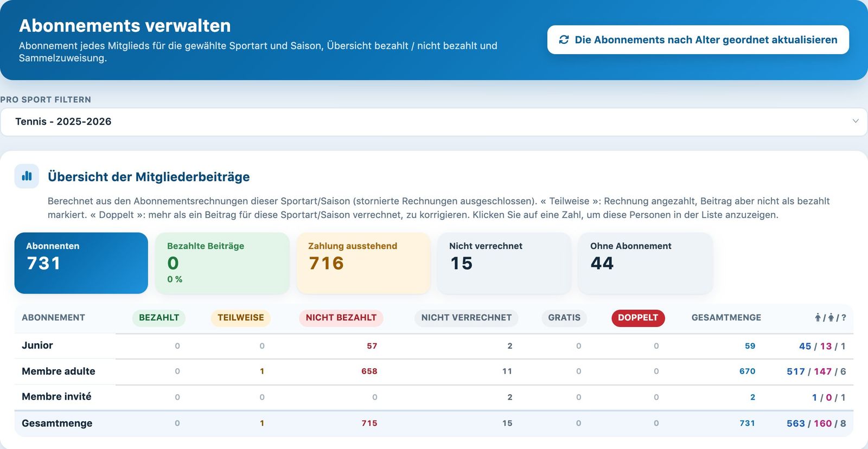This screenshot has height=449, width=868.
Task: Select the NICHT BEZAHLT column badge
Action: click(341, 318)
